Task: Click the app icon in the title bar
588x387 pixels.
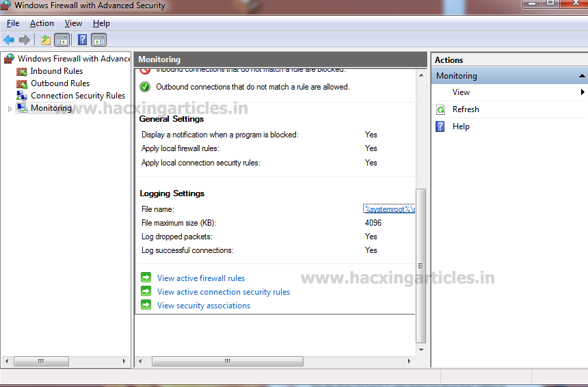Action: pos(5,5)
